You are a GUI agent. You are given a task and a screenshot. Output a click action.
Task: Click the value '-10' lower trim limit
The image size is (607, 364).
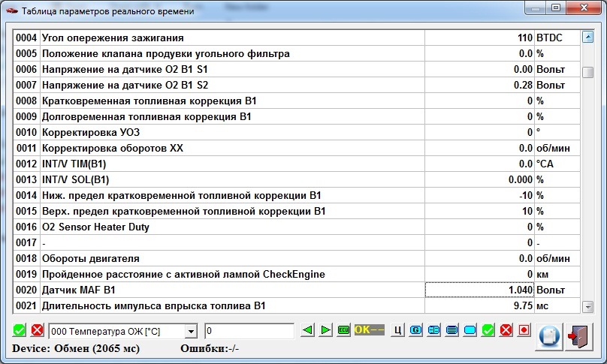[479, 195]
